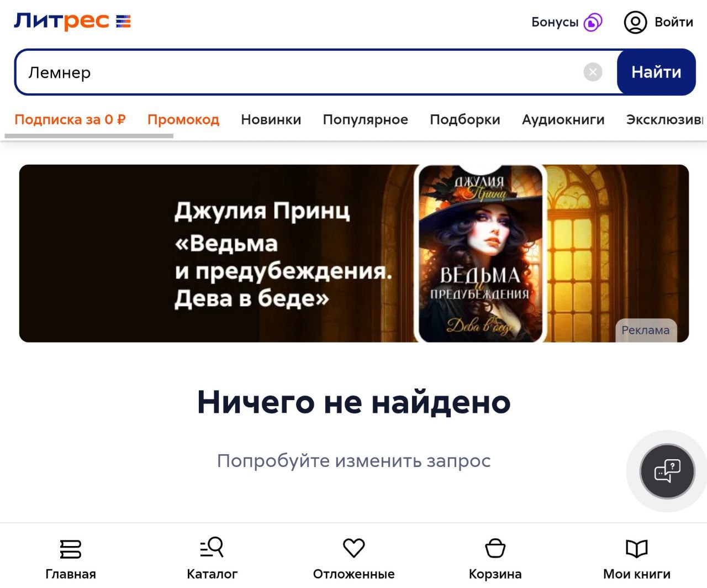Open the Популярное section
The image size is (707, 588).
tap(366, 119)
